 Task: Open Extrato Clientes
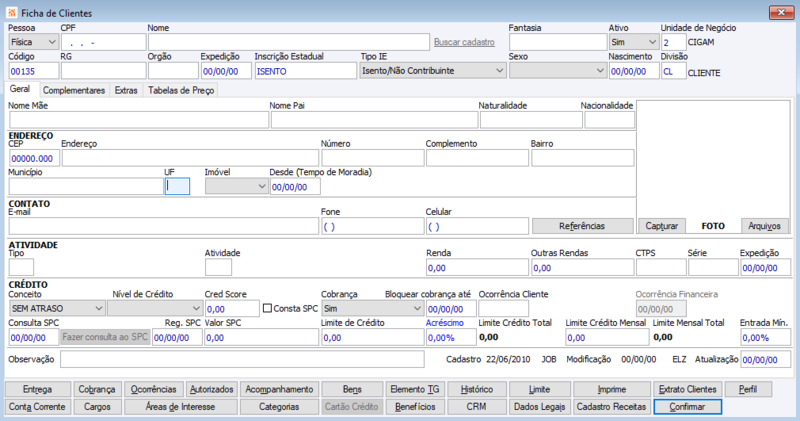687,389
